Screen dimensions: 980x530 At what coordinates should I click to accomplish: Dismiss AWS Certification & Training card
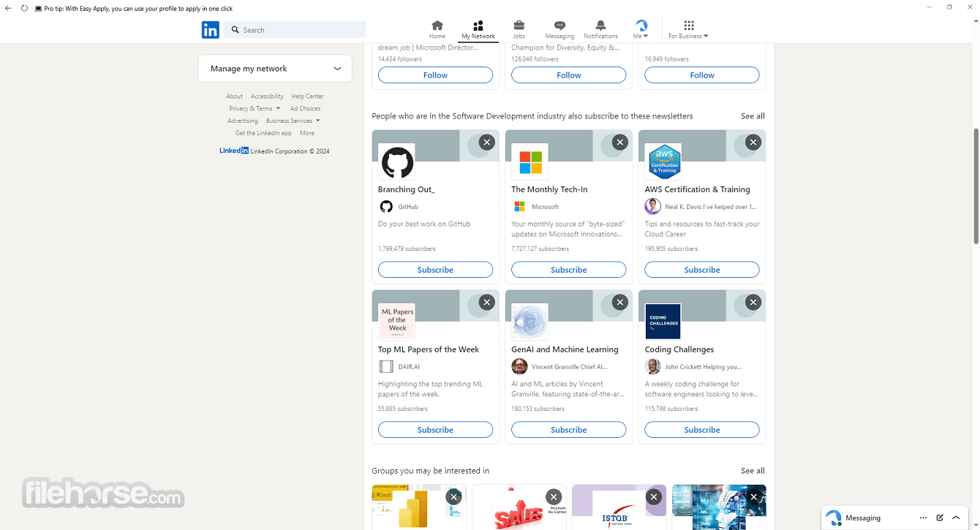point(753,143)
